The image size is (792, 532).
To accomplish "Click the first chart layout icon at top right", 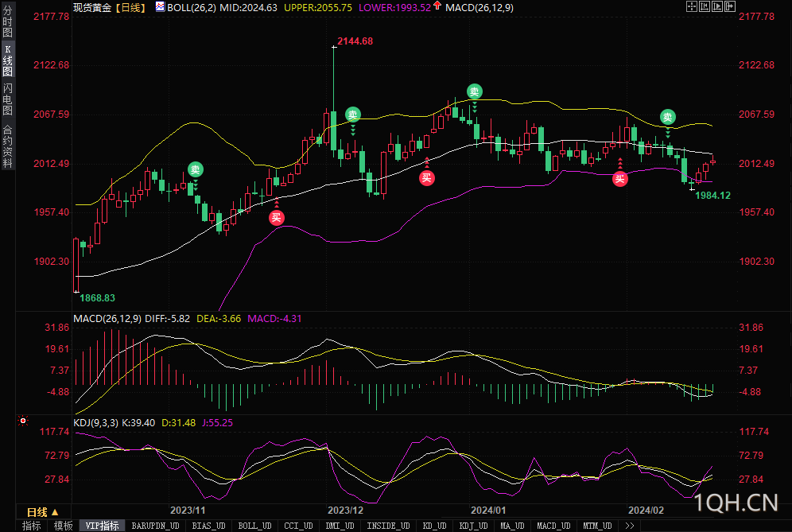I will (x=692, y=6).
